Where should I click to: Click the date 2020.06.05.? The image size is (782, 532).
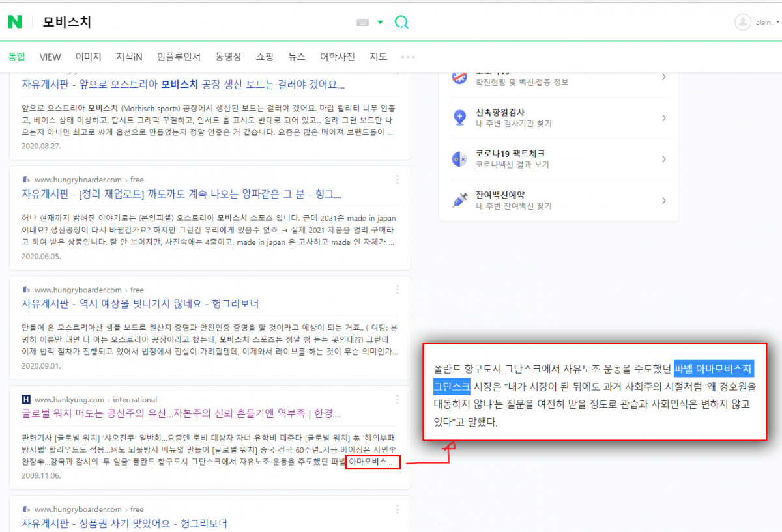[x=42, y=256]
